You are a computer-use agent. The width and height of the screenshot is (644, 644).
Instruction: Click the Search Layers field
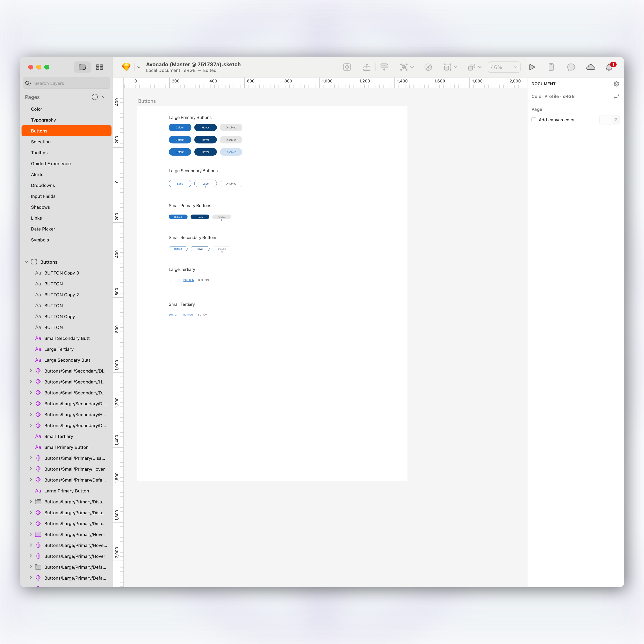point(67,83)
